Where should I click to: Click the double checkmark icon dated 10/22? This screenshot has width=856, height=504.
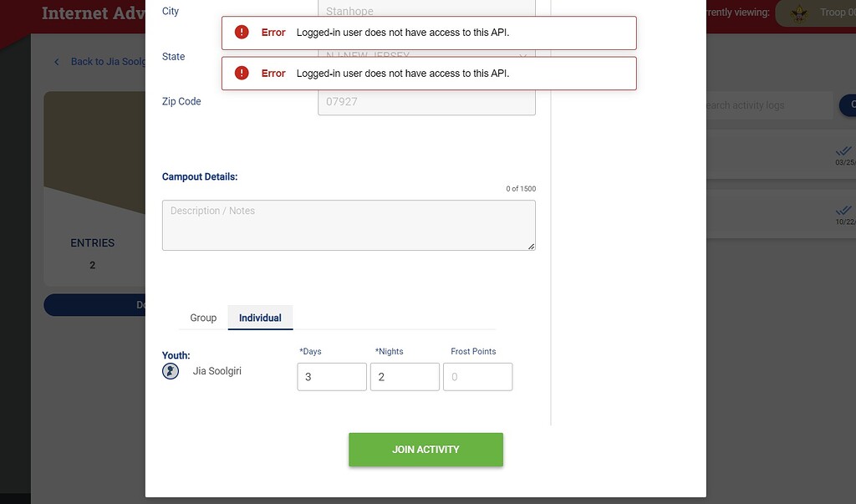pyautogui.click(x=842, y=211)
